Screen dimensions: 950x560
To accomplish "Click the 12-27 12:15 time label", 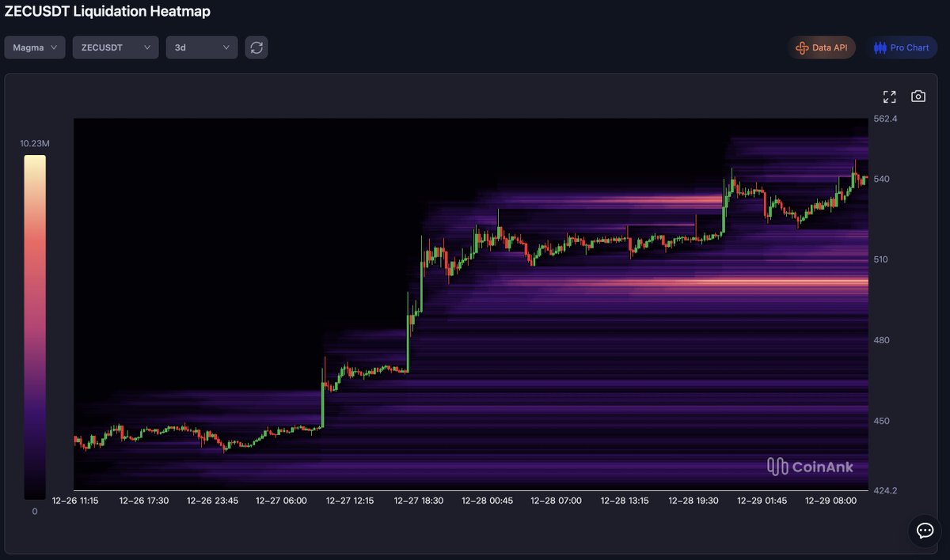I will coord(349,501).
